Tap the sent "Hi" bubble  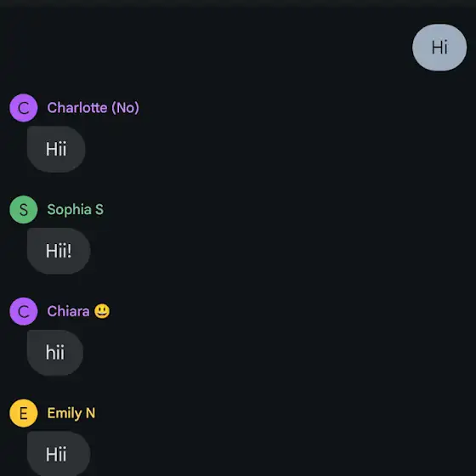pos(439,48)
